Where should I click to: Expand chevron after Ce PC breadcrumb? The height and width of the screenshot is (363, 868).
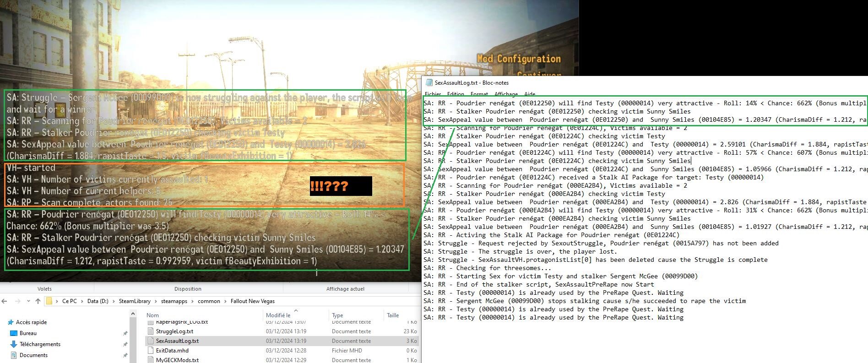click(x=82, y=301)
